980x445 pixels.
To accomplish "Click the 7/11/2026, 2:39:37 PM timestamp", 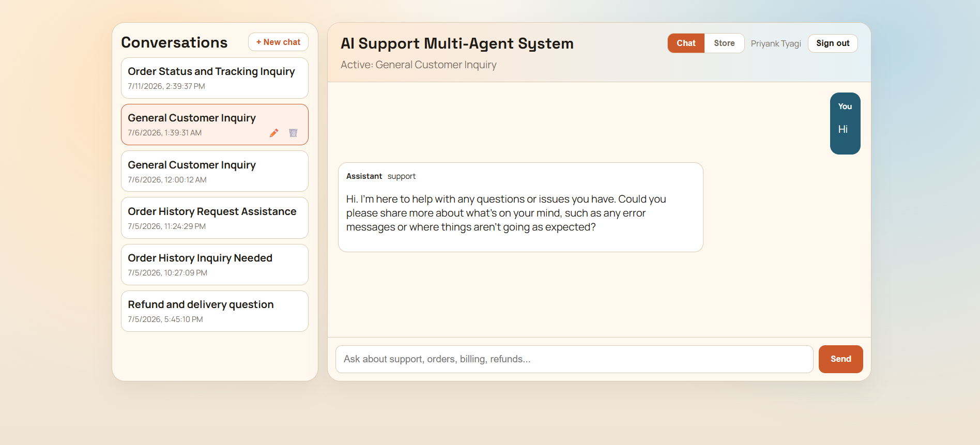I will tap(166, 86).
